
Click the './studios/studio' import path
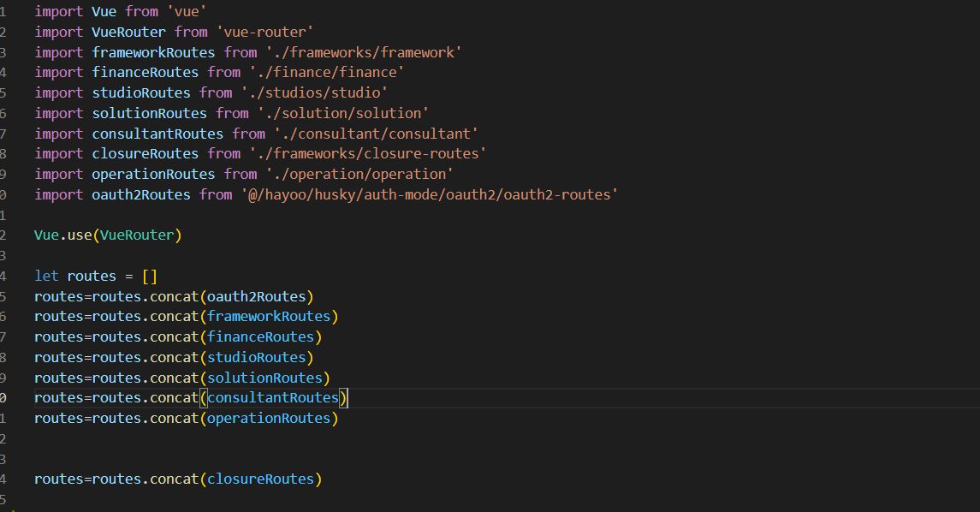pos(314,93)
